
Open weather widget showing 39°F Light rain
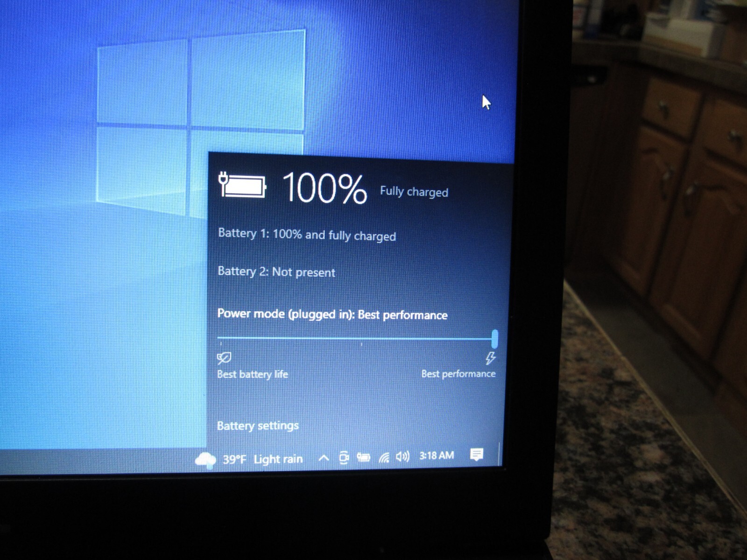point(249,460)
